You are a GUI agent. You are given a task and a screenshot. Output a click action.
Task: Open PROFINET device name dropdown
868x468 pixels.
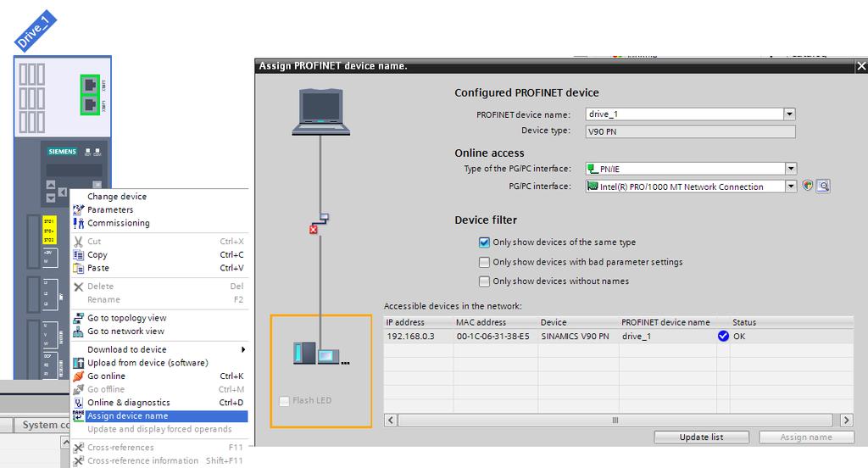[789, 114]
